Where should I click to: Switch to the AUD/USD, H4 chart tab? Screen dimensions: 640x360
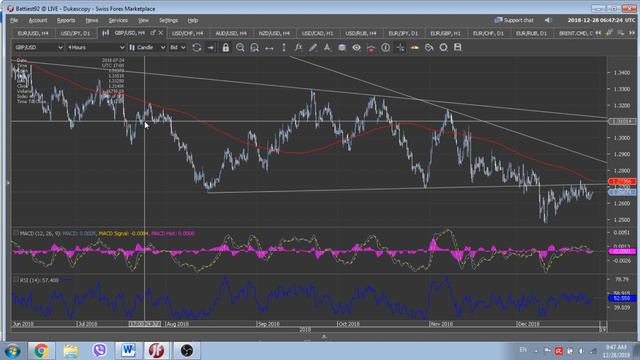[231, 33]
